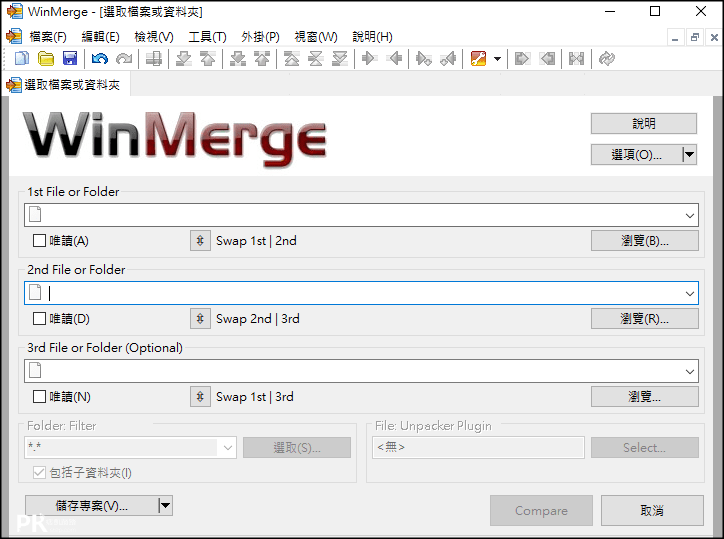Click the Previous Conflict toolbar icon
724x539 pixels.
pos(262,59)
